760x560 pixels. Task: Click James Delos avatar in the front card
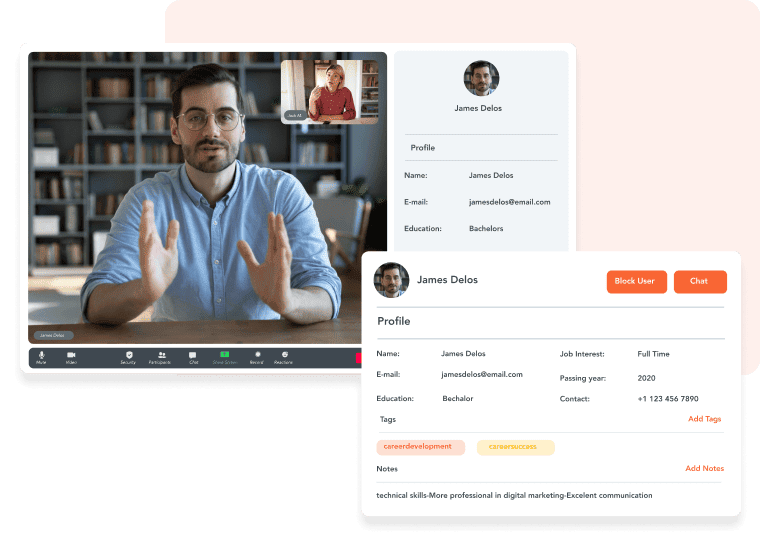click(391, 280)
